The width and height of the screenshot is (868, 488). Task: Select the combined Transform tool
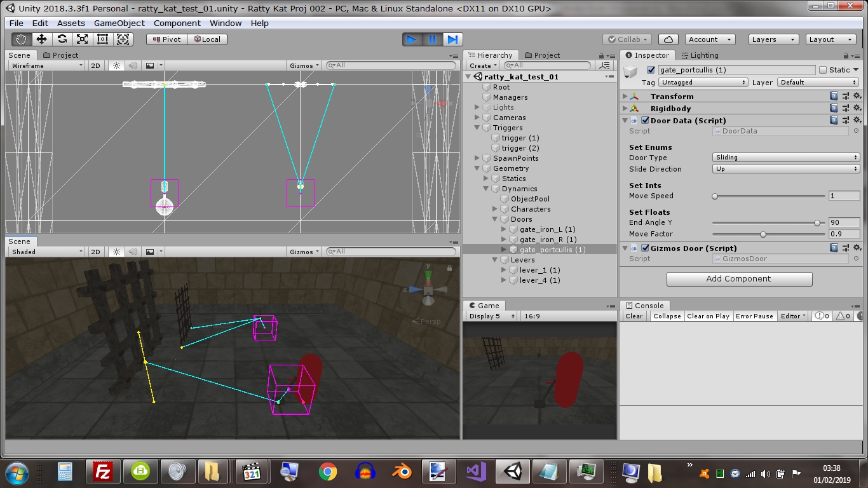point(123,39)
